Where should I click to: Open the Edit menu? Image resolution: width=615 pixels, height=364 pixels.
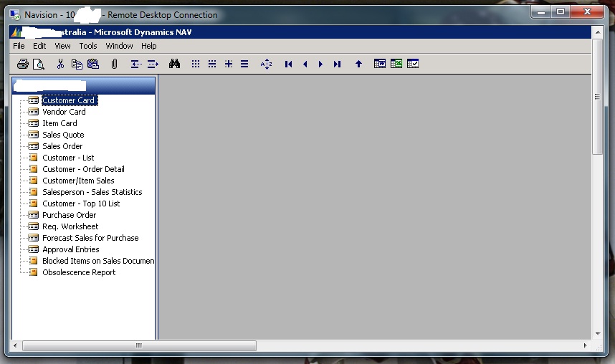[x=39, y=46]
